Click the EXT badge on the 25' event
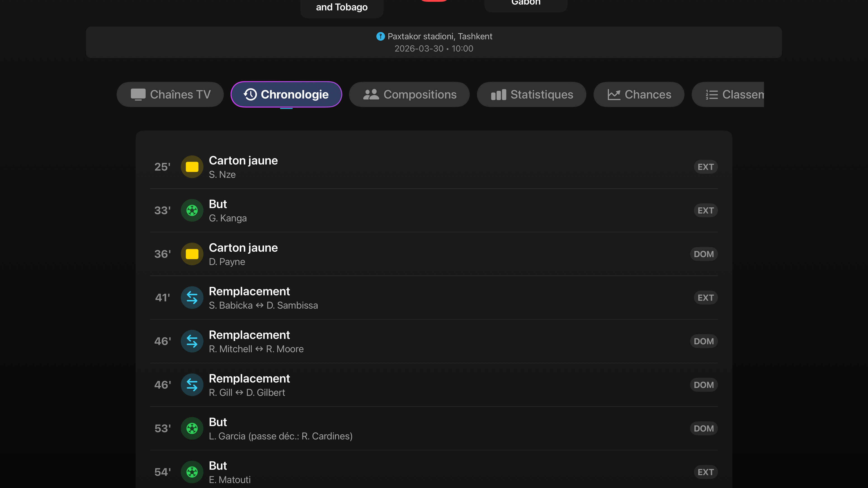868x488 pixels. click(x=705, y=167)
